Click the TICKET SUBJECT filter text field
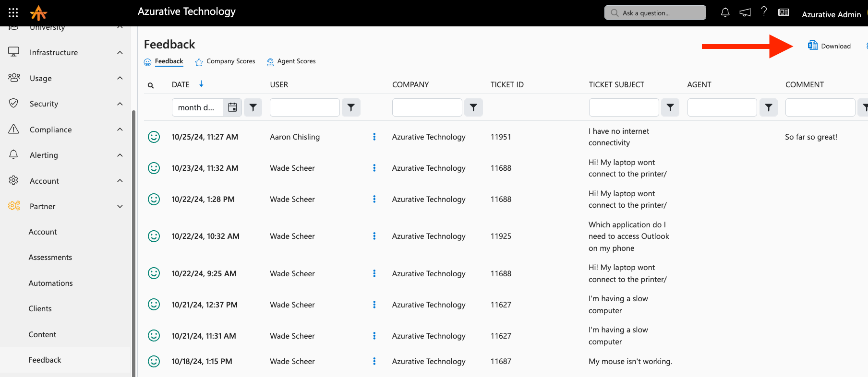 pyautogui.click(x=624, y=107)
